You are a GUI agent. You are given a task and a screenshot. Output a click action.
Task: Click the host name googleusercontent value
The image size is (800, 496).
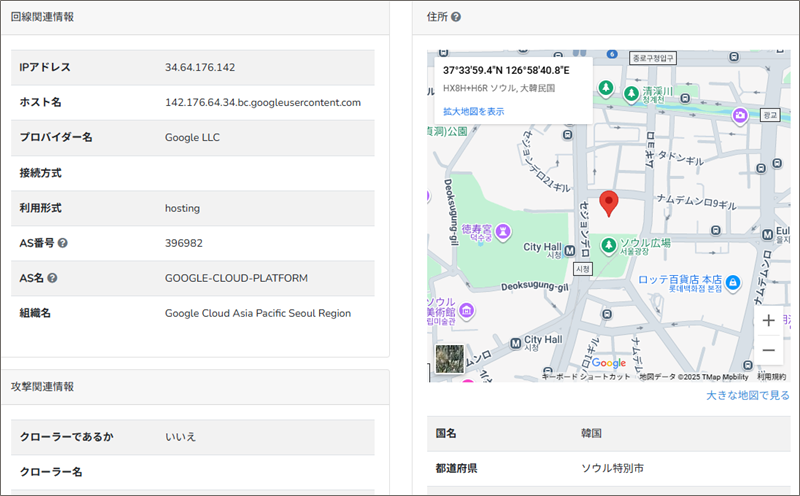click(262, 102)
